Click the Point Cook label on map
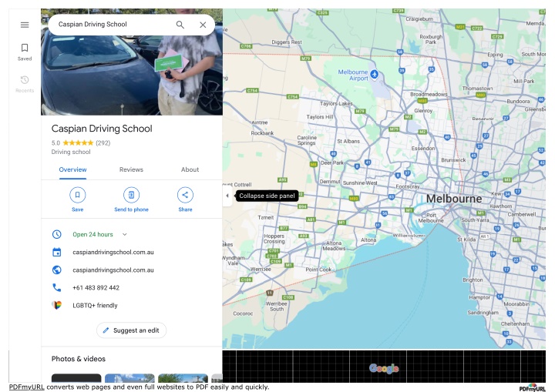 [x=318, y=270]
